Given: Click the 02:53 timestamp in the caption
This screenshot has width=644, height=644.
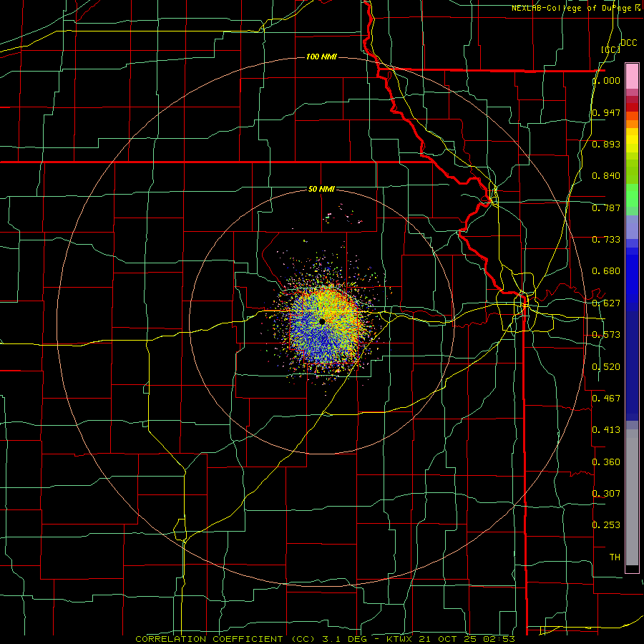Looking at the screenshot, I should pos(499,639).
